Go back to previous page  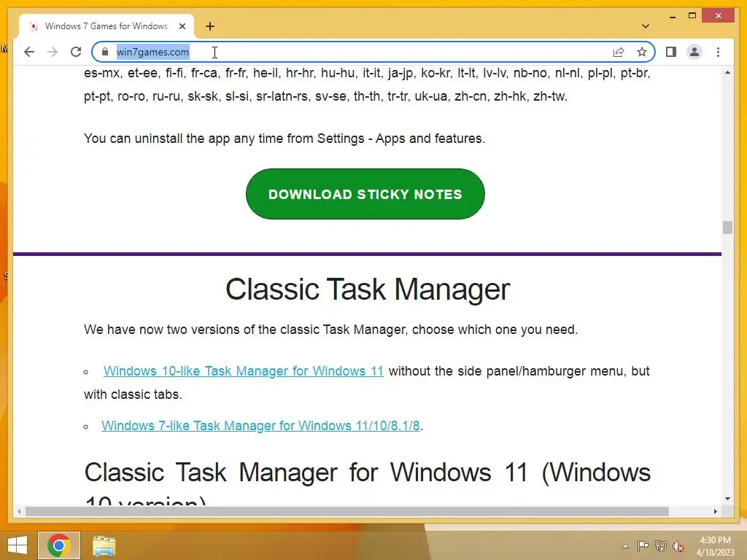click(x=29, y=52)
